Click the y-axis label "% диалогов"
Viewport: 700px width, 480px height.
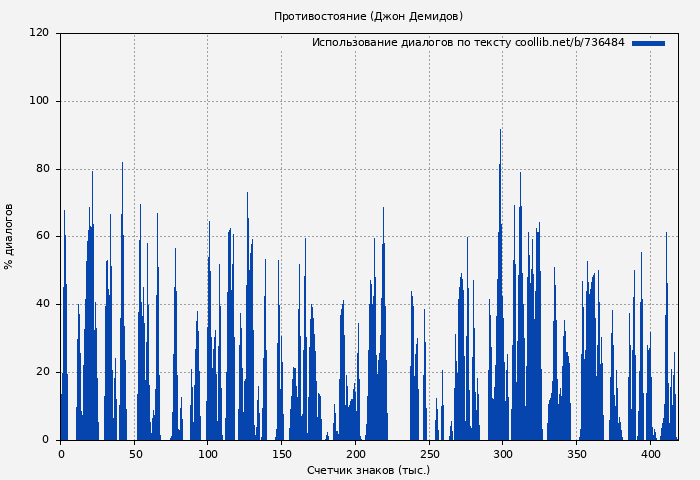click(9, 236)
